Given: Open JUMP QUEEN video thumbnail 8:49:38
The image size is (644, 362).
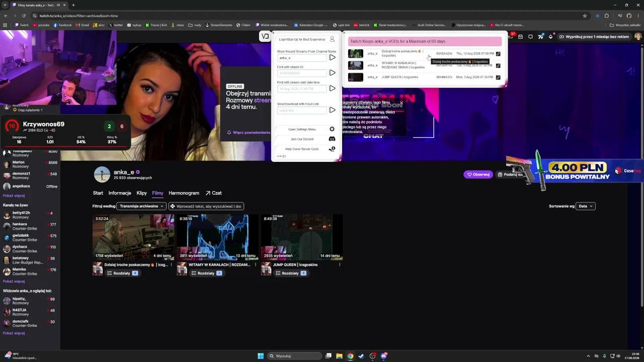Looking at the screenshot, I should pyautogui.click(x=302, y=237).
